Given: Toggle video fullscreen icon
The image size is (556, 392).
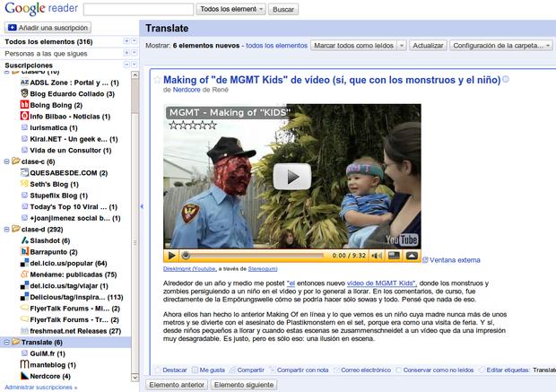Looking at the screenshot, I should [x=394, y=255].
